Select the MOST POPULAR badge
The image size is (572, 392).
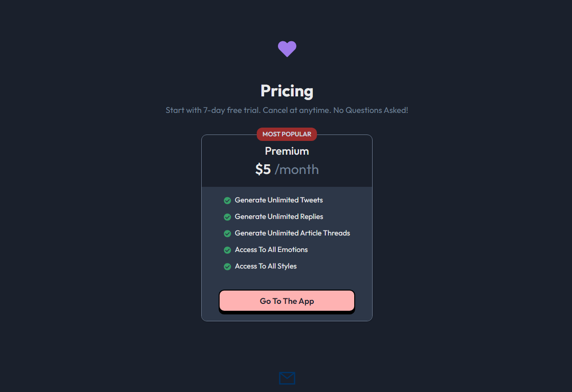click(x=287, y=134)
